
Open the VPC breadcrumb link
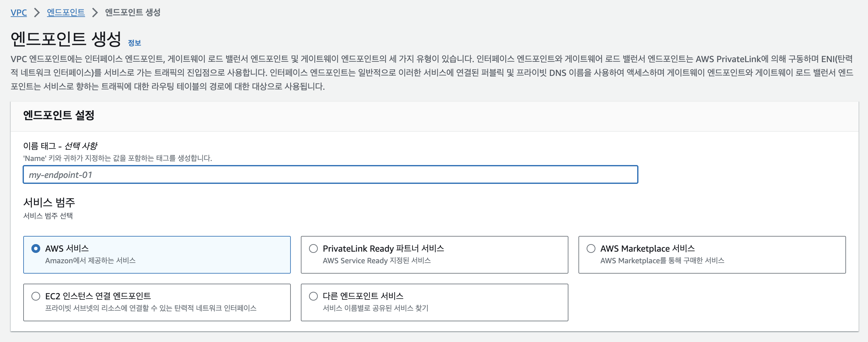coord(19,13)
